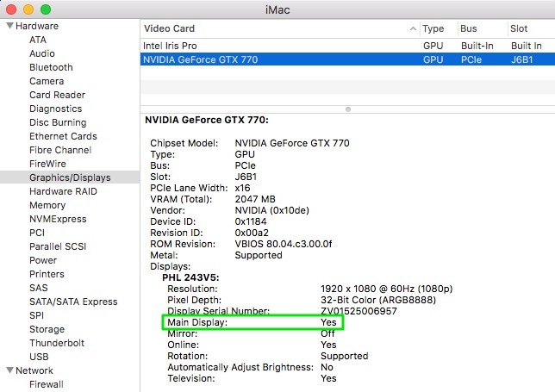Select the NVIDIA GeForce GTX 770 row
Screen dimensions: 555x392
coord(347,59)
